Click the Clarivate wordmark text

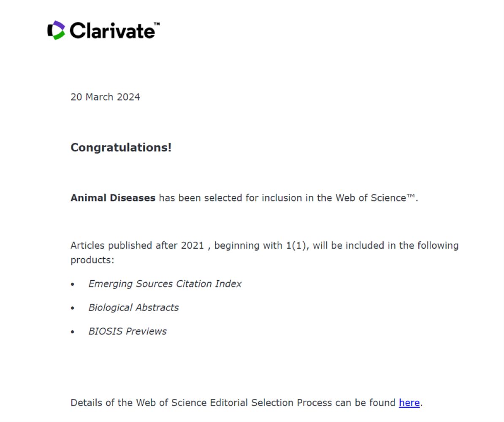(111, 31)
